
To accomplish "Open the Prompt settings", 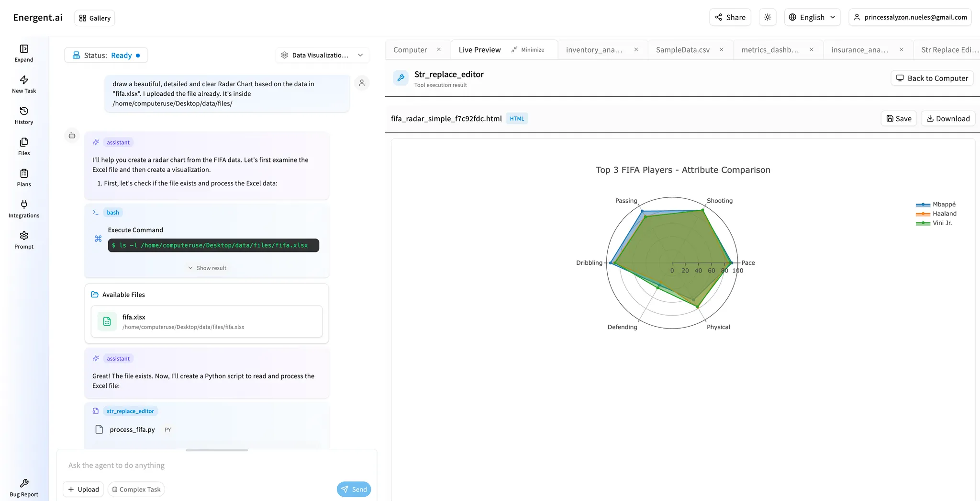I will [23, 239].
